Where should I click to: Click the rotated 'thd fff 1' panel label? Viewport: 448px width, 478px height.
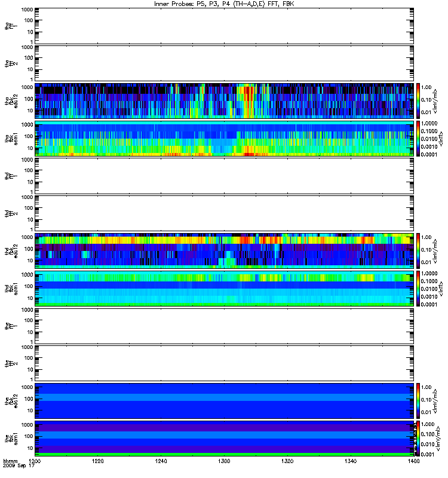point(11,176)
